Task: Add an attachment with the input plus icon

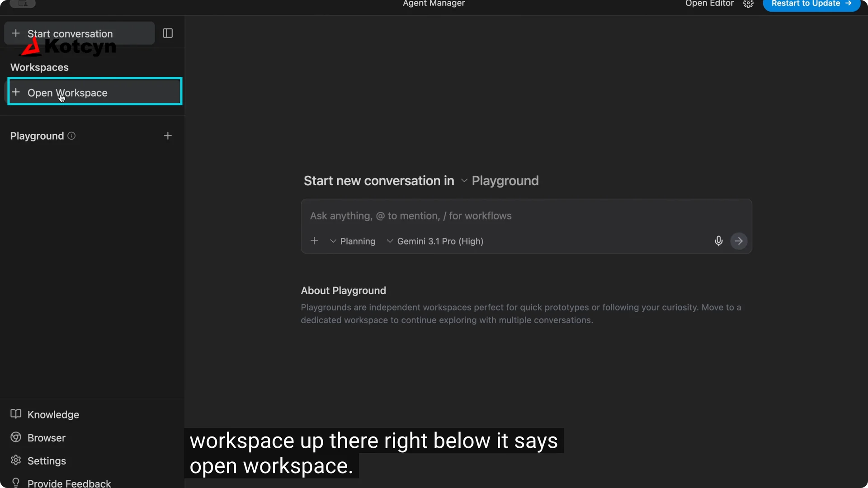Action: coord(315,241)
